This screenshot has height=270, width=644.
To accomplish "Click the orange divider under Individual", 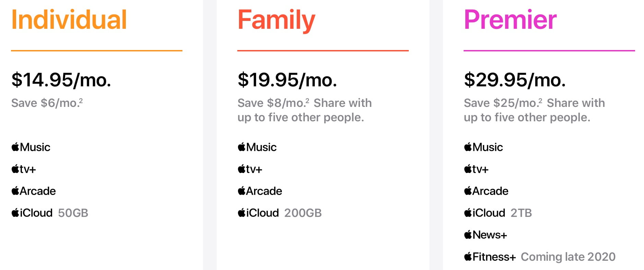I will point(97,51).
